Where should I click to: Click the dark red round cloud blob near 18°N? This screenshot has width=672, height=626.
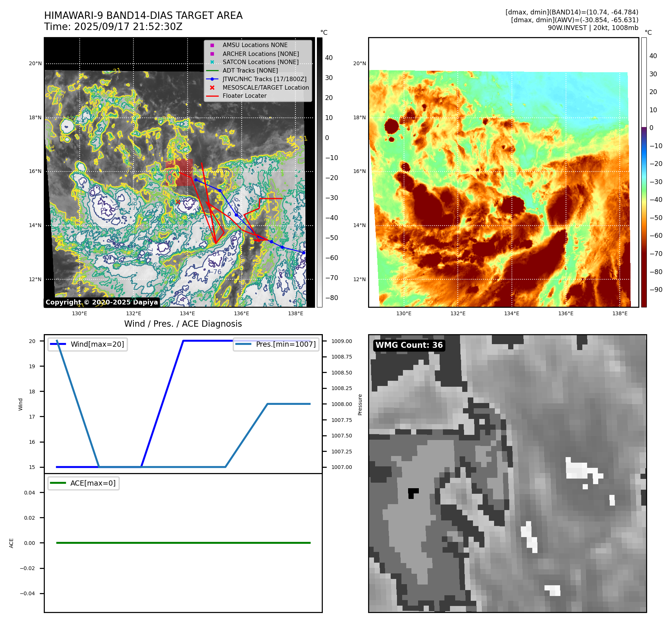pyautogui.click(x=391, y=126)
